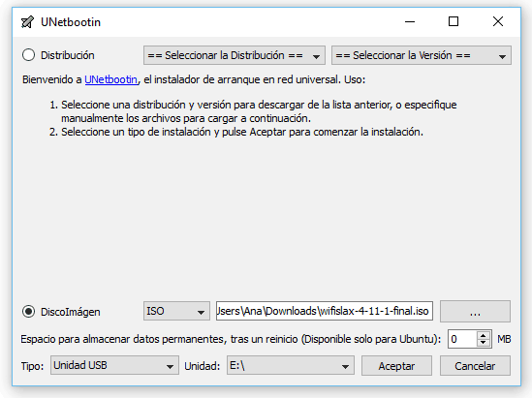Minimize the UNetbootin window
532x398 pixels.
410,21
